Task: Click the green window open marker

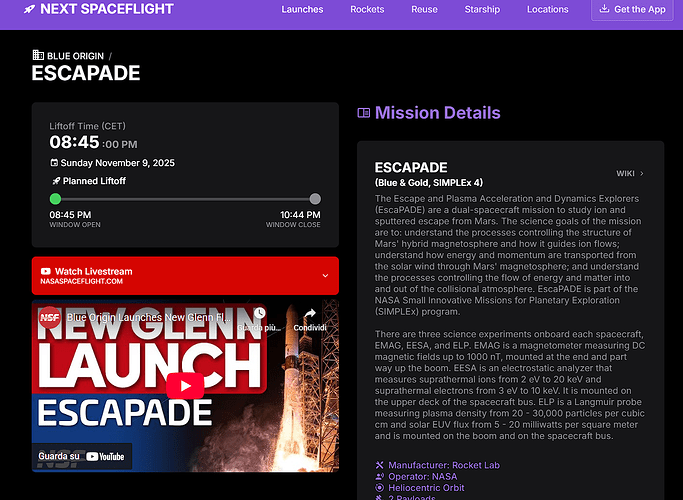Action: click(x=55, y=199)
